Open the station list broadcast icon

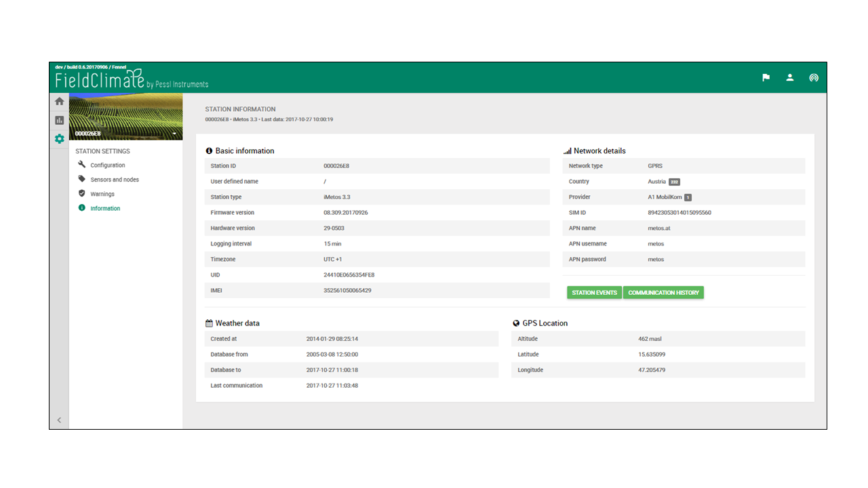814,77
